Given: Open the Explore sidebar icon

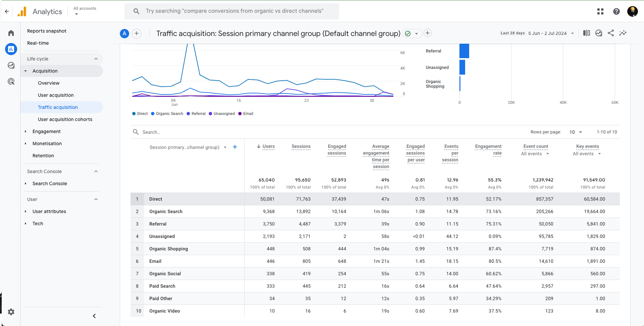Looking at the screenshot, I should click(x=11, y=65).
